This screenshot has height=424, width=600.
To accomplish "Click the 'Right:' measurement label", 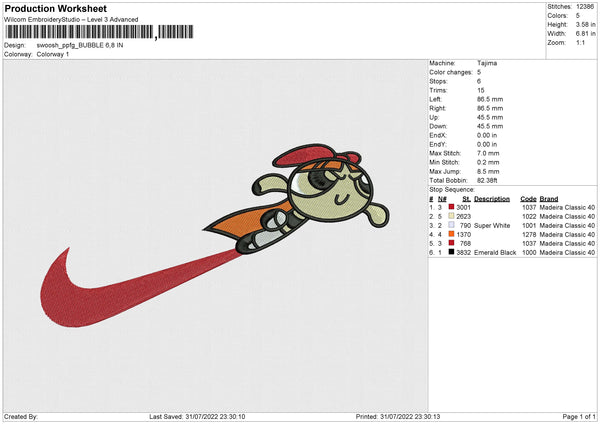I will click(x=437, y=108).
